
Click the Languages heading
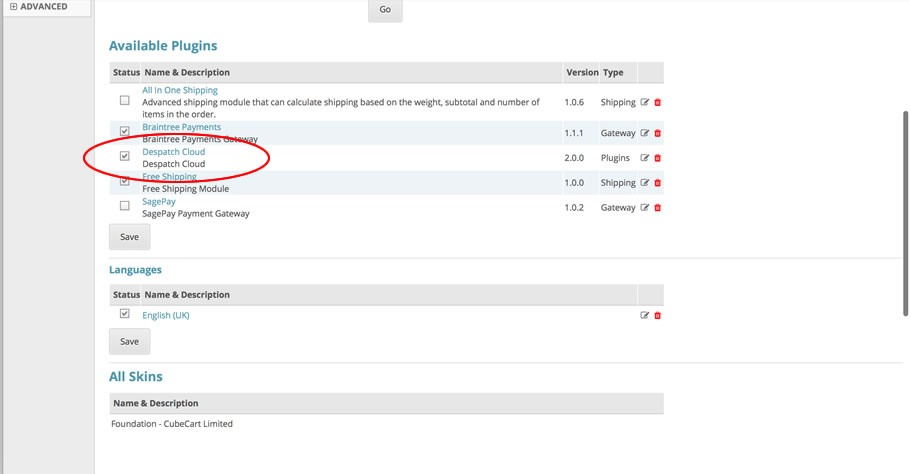[x=135, y=270]
